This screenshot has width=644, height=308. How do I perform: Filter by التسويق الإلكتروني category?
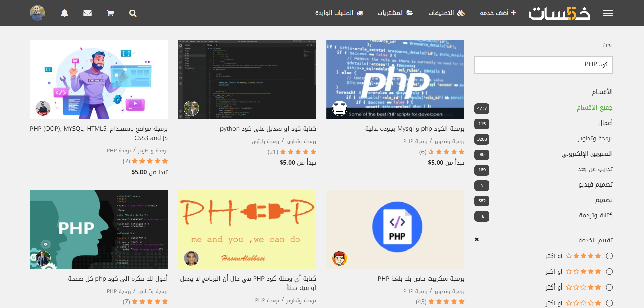[587, 154]
